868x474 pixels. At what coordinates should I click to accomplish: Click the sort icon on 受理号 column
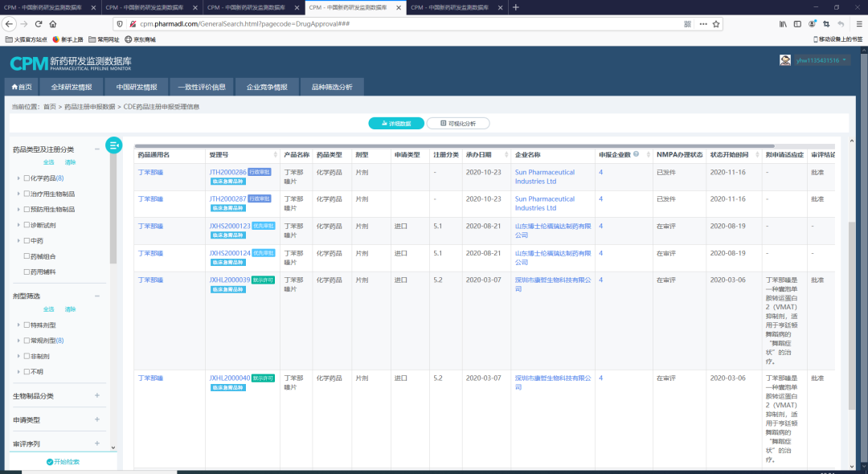pos(274,155)
